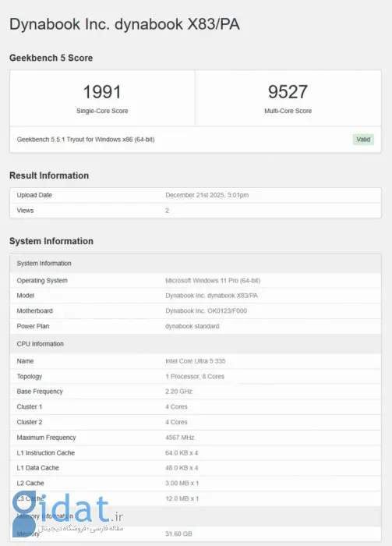Select the 48.0 KB x 4 value
The width and height of the screenshot is (392, 546).
[182, 468]
